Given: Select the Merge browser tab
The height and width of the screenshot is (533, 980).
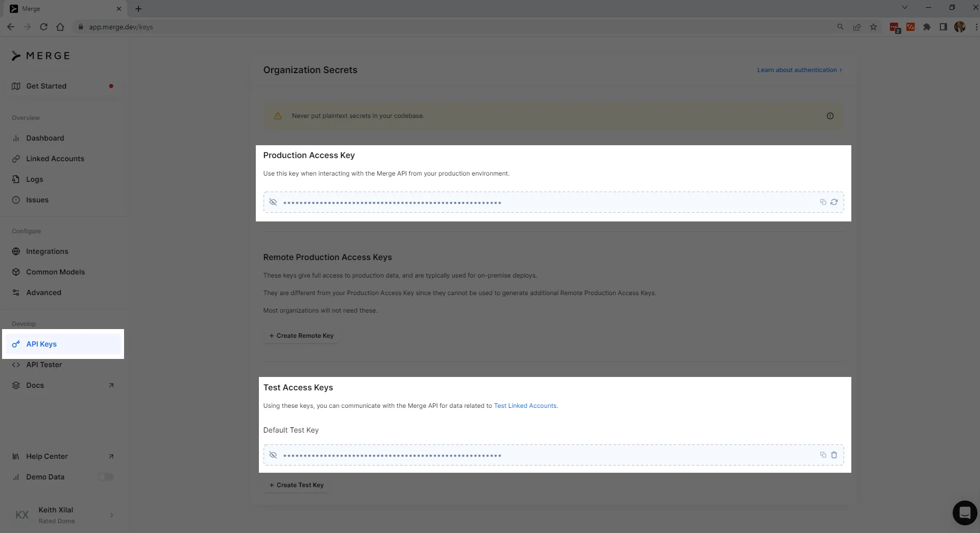Looking at the screenshot, I should pos(66,9).
